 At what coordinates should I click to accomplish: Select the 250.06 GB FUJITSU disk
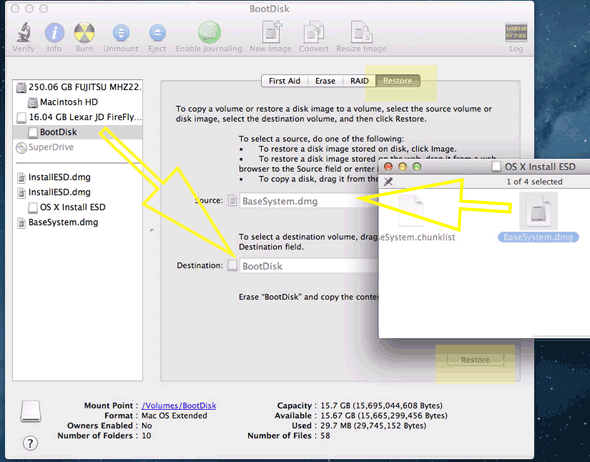click(x=78, y=87)
